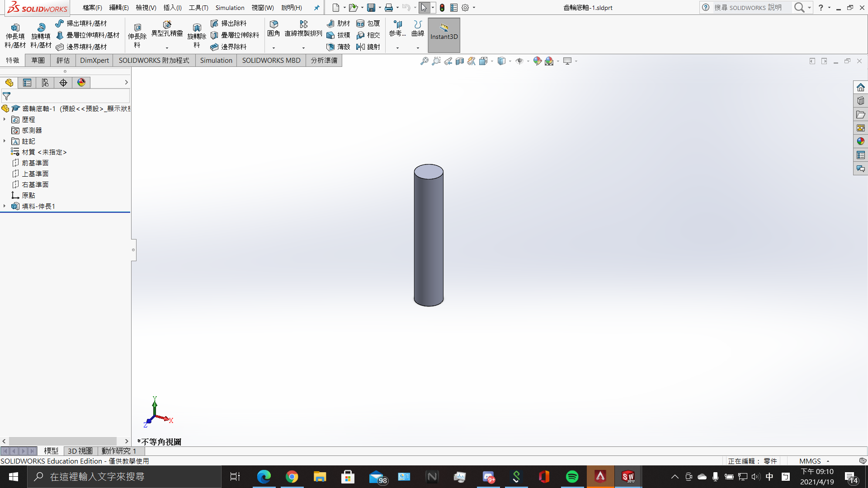Click the 動作研究 1 bottom tab
The image size is (868, 488).
coord(118,450)
